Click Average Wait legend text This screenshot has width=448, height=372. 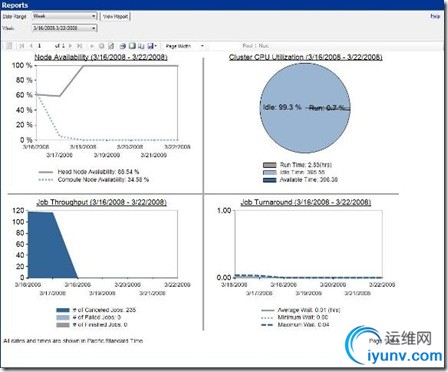(x=309, y=310)
